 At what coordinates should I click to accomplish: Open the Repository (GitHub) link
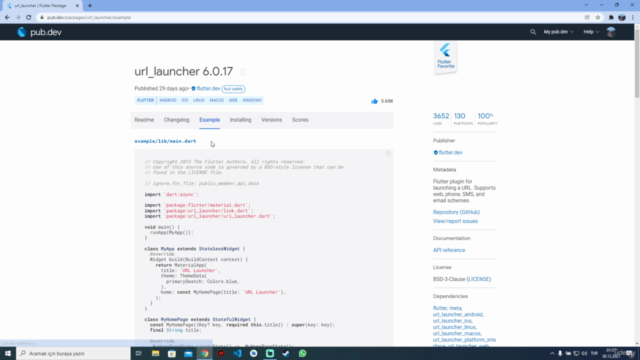click(456, 212)
